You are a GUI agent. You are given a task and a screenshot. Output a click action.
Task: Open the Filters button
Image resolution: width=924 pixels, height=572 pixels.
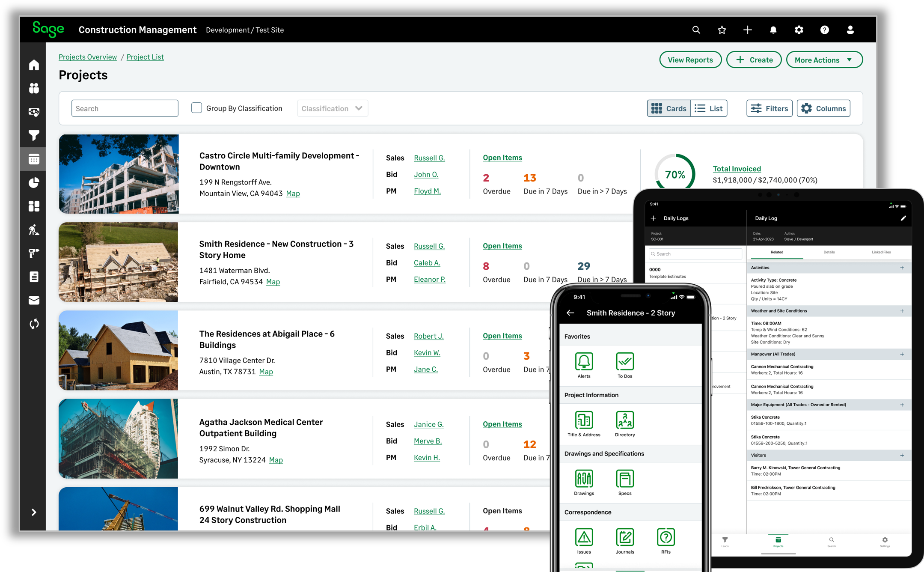[x=770, y=108]
